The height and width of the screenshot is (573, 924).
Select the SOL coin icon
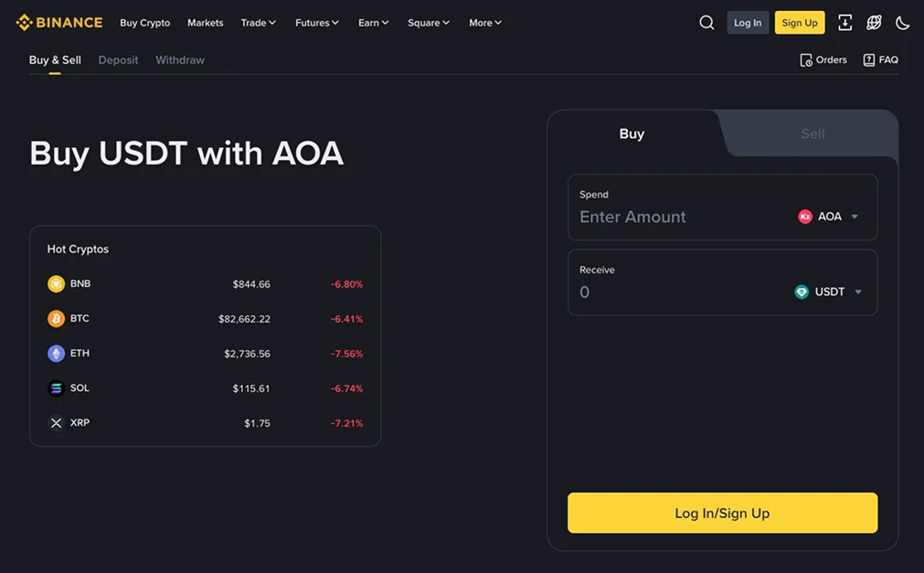(x=56, y=387)
